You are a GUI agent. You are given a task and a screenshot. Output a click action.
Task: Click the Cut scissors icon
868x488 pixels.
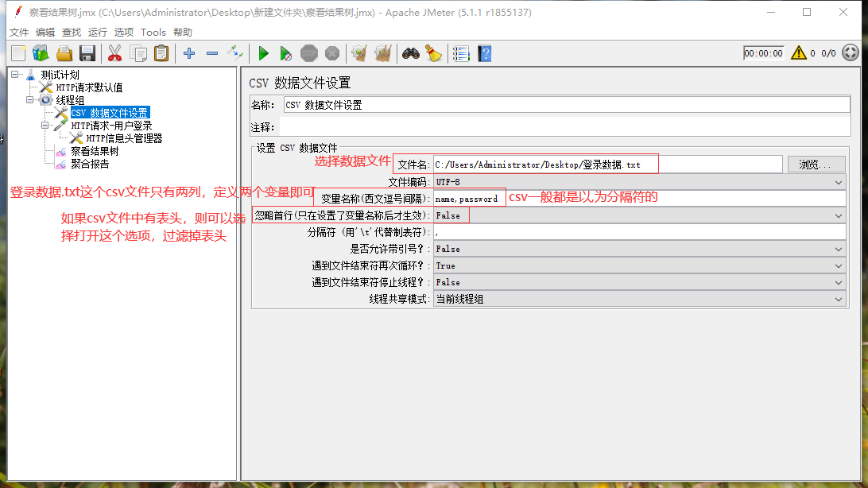tap(114, 54)
